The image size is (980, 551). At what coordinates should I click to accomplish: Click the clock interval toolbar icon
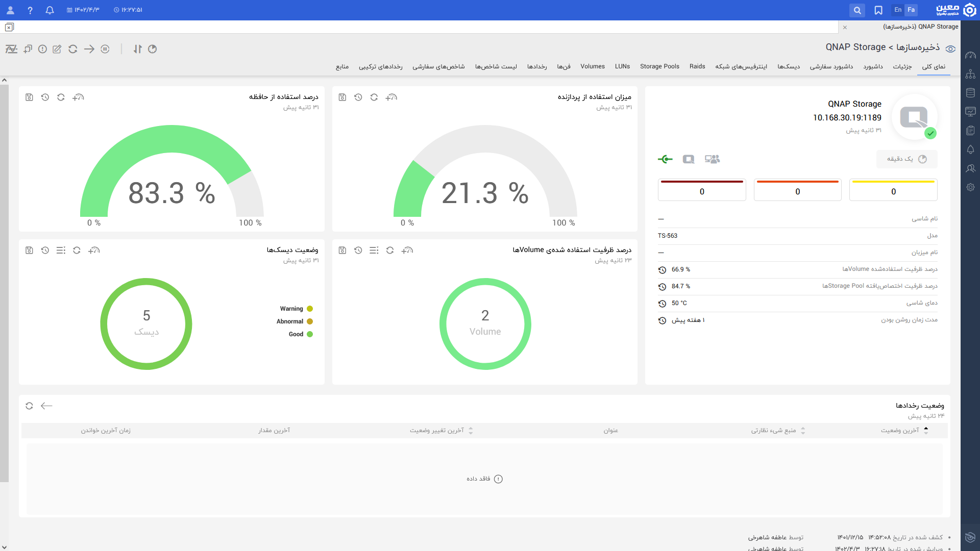click(x=153, y=49)
